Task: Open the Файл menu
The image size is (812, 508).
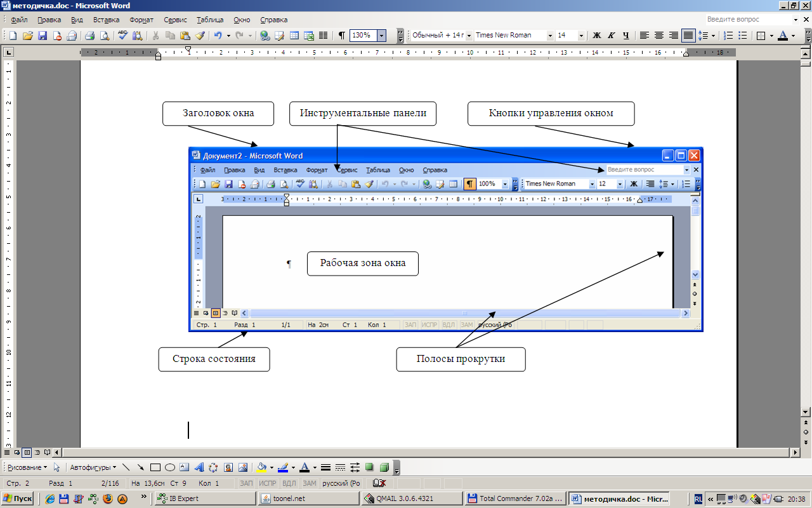Action: tap(19, 20)
